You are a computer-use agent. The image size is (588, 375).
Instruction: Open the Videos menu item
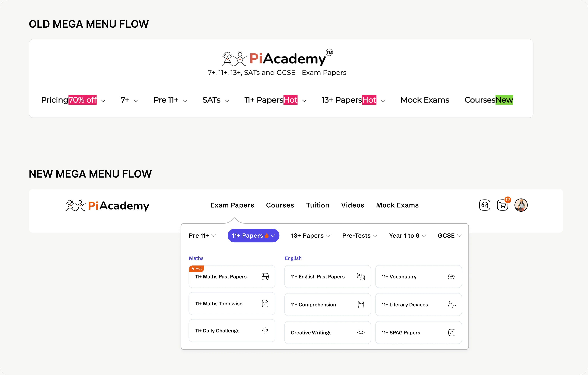click(353, 205)
